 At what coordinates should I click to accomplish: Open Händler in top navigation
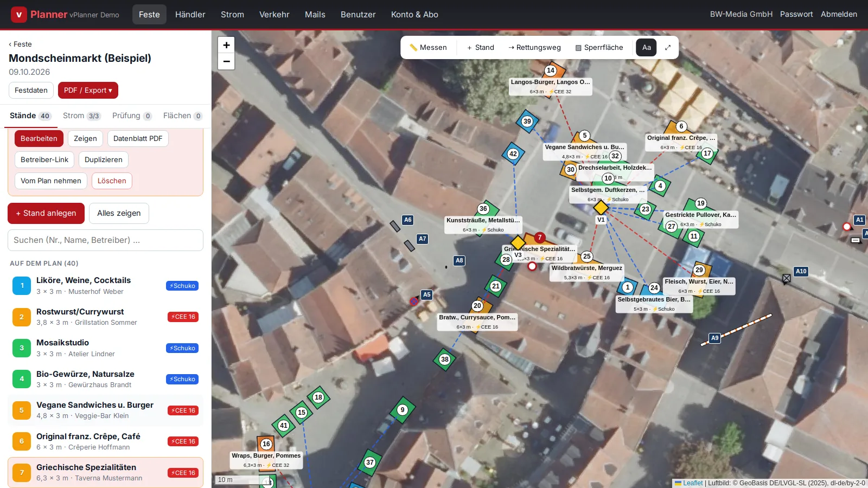click(190, 15)
